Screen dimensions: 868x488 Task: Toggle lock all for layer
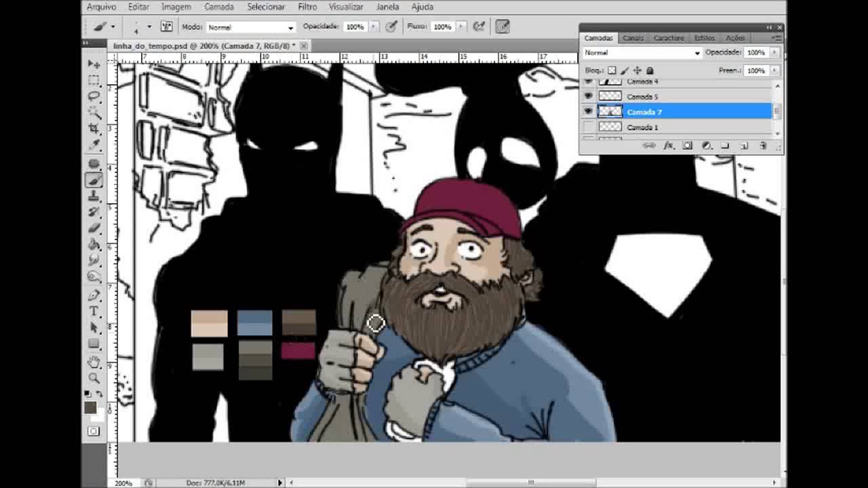(650, 70)
